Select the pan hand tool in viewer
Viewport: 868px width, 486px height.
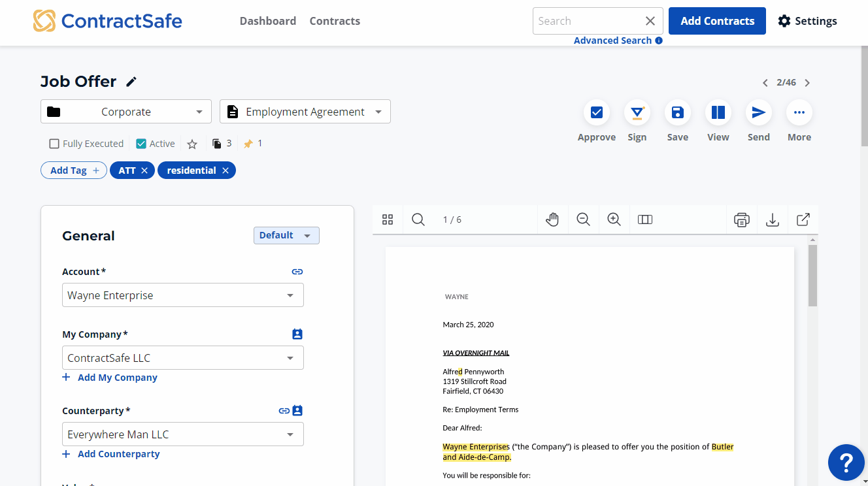pyautogui.click(x=552, y=219)
